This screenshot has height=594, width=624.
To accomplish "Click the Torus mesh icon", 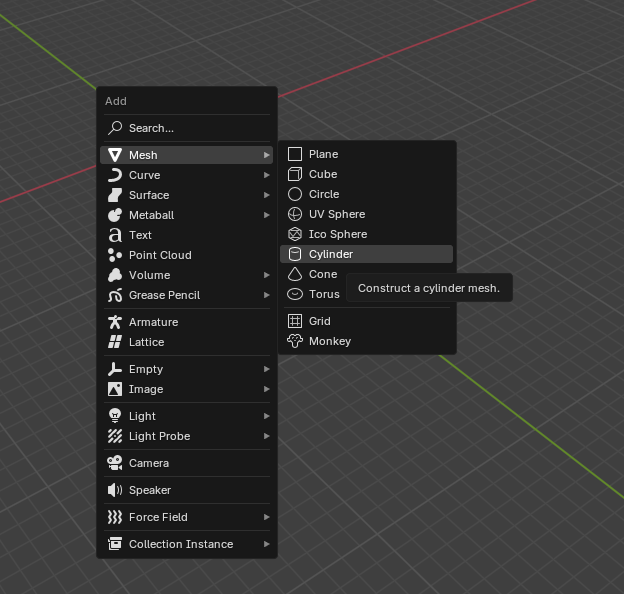I will (295, 294).
